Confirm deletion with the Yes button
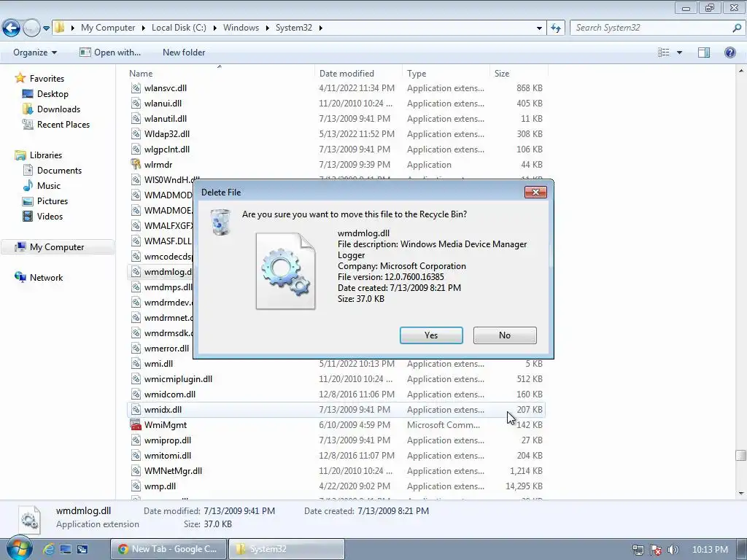Viewport: 747px width, 560px height. coord(431,335)
